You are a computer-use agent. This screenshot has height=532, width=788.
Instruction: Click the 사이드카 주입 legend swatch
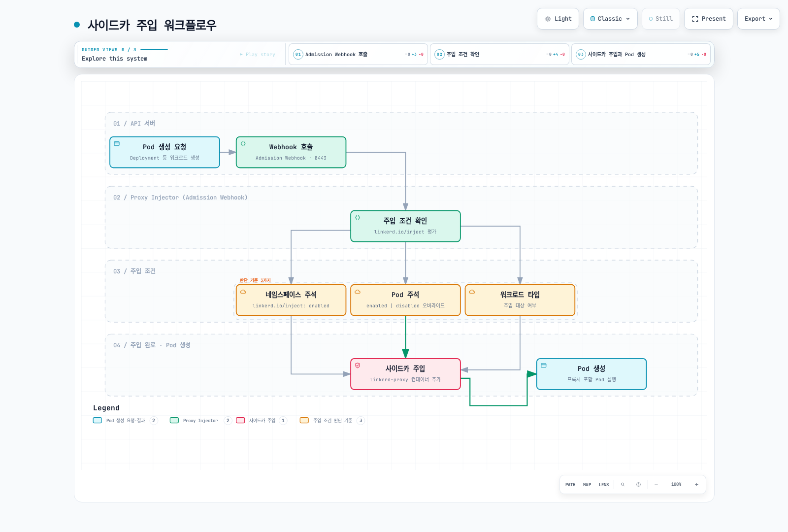pyautogui.click(x=240, y=420)
